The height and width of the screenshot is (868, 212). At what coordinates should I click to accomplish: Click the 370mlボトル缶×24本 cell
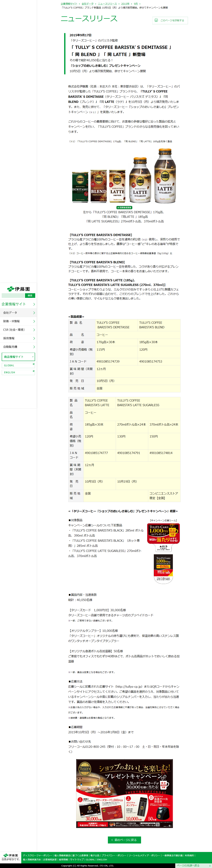pos(164,427)
